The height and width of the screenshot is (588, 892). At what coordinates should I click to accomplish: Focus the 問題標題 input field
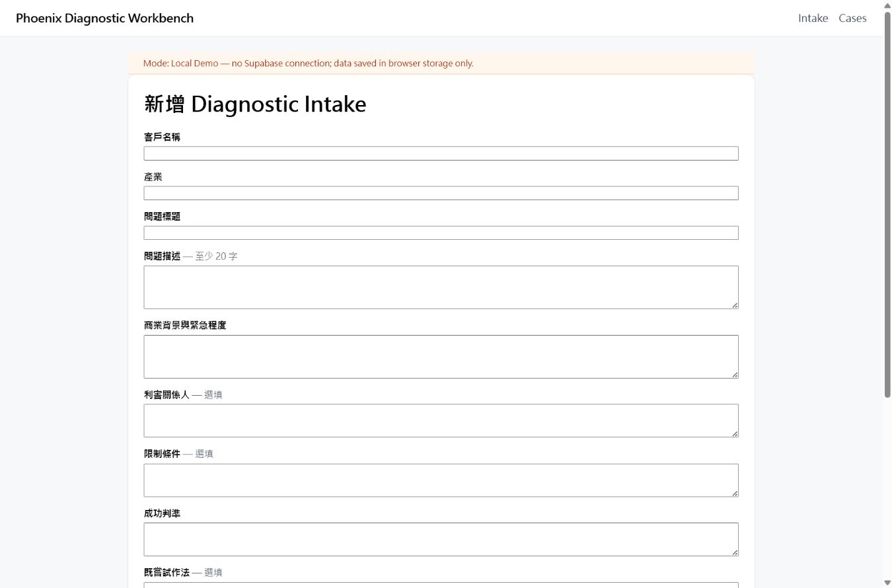(x=441, y=233)
